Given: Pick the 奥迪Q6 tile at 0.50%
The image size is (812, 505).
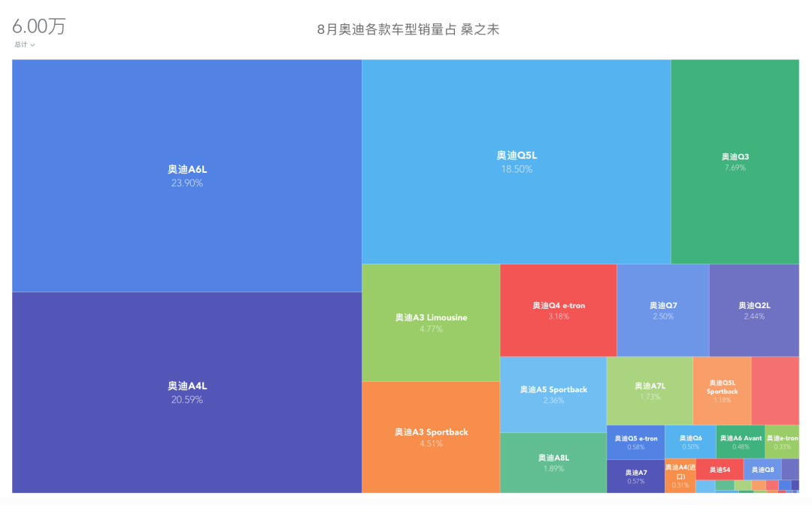Looking at the screenshot, I should tap(690, 442).
